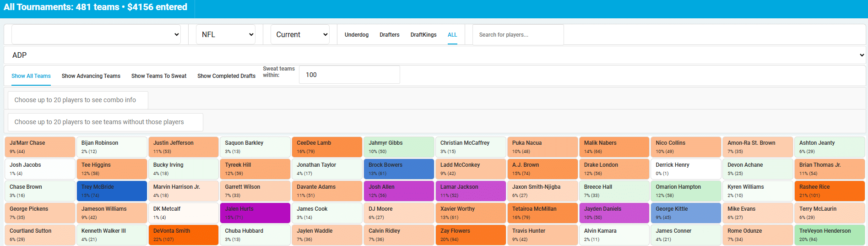This screenshot has width=868, height=246.
Task: Click the Brock Bowers blue tile
Action: pos(399,169)
